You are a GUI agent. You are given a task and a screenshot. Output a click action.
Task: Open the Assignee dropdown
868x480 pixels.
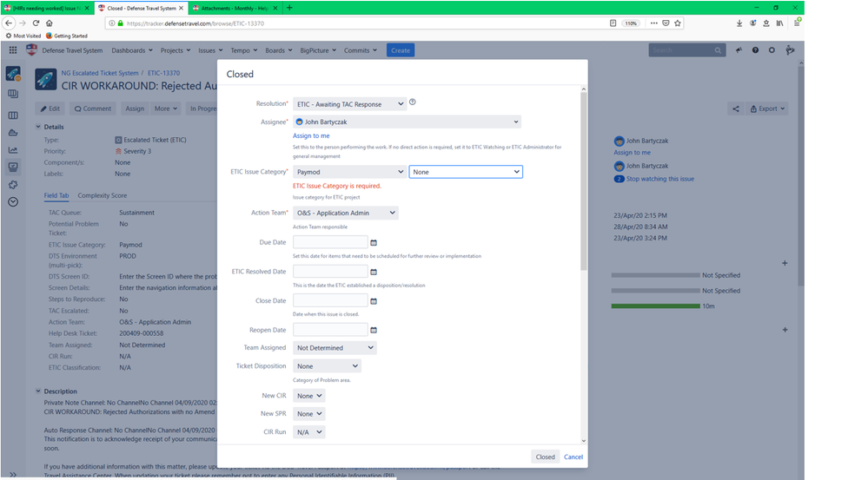(407, 122)
